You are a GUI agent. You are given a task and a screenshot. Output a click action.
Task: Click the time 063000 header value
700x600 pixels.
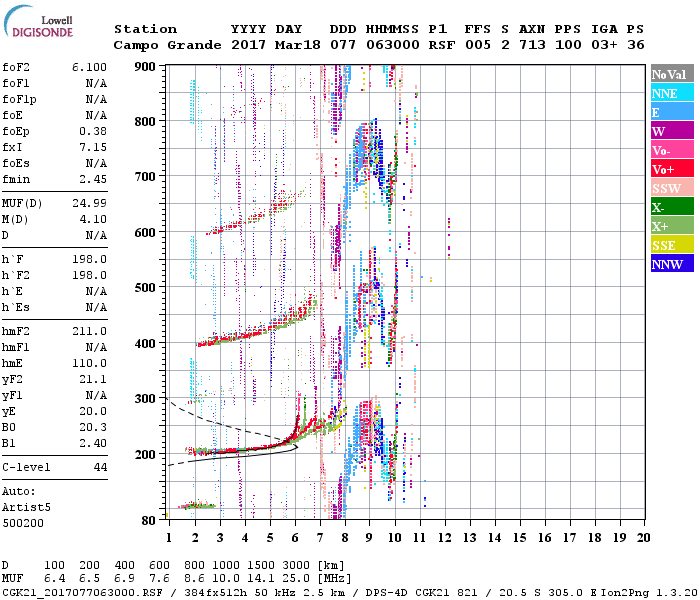(x=392, y=45)
